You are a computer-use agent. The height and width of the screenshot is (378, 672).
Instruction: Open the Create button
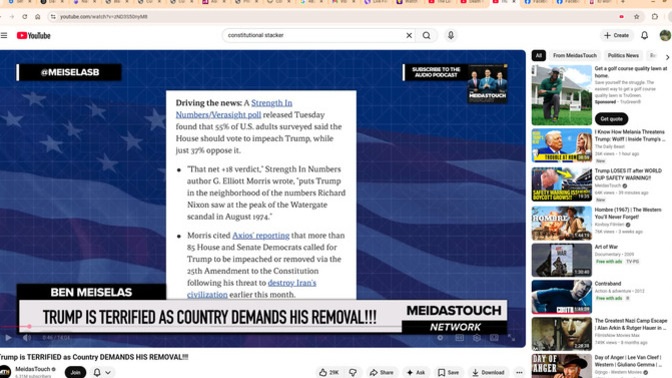[616, 36]
